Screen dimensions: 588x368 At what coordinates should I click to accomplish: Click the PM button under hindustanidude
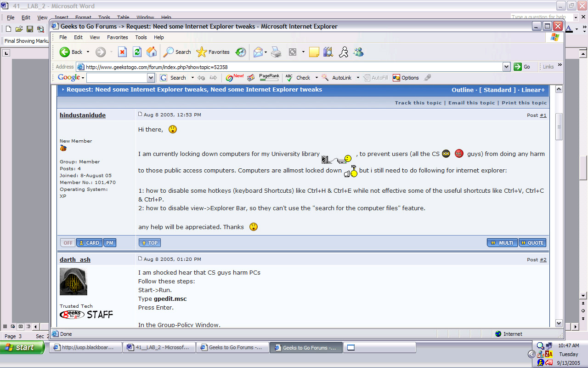tap(110, 243)
